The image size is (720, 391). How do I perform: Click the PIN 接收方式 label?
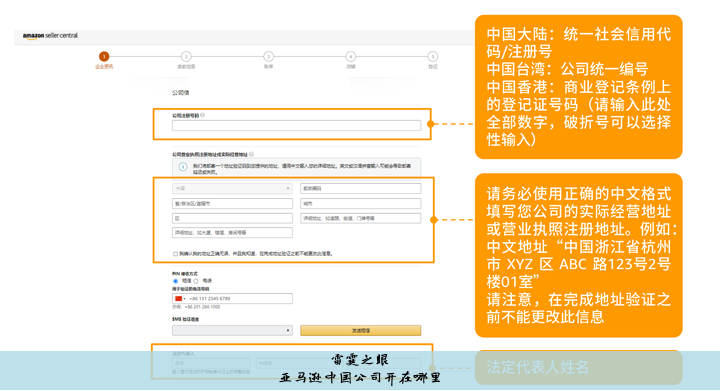185,274
